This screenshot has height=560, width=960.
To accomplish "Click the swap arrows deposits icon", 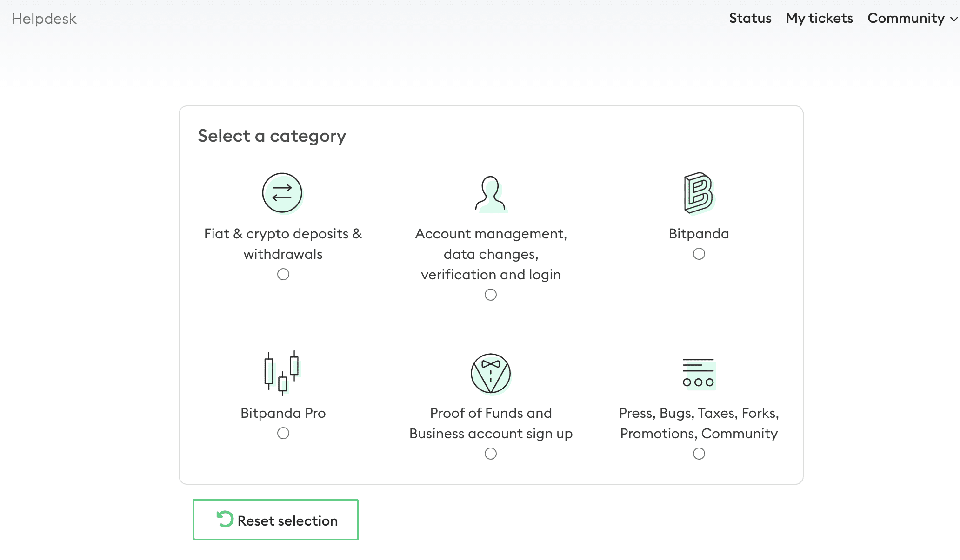I will tap(282, 193).
